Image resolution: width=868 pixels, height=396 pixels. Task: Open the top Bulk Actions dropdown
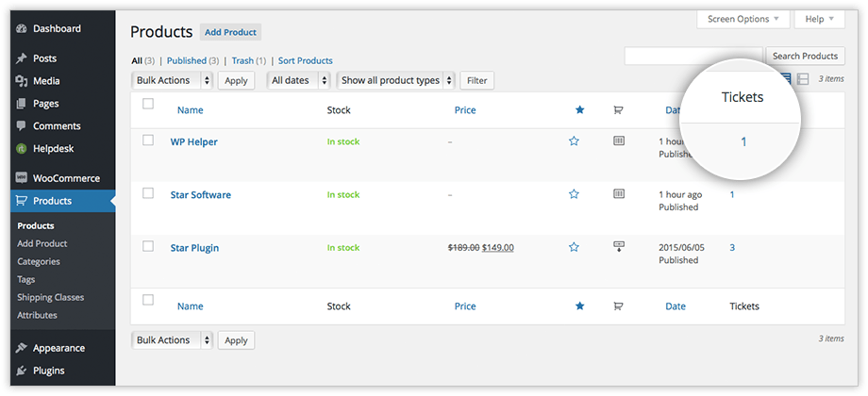pos(172,80)
